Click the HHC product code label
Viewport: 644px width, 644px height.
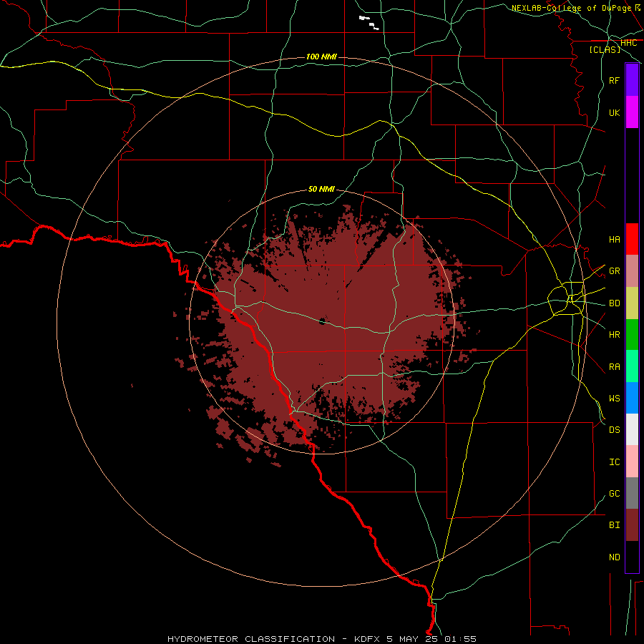pyautogui.click(x=629, y=43)
